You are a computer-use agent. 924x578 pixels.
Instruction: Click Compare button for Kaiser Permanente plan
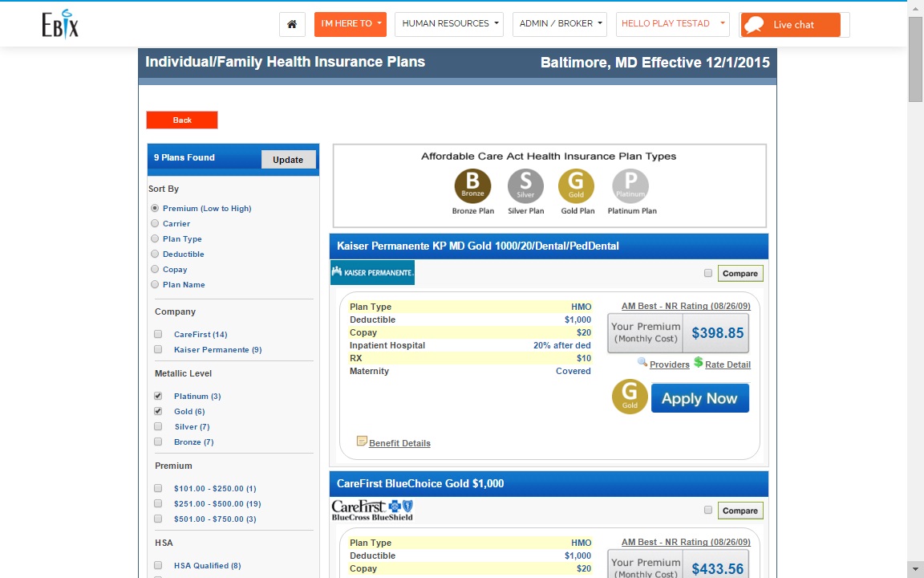(740, 274)
